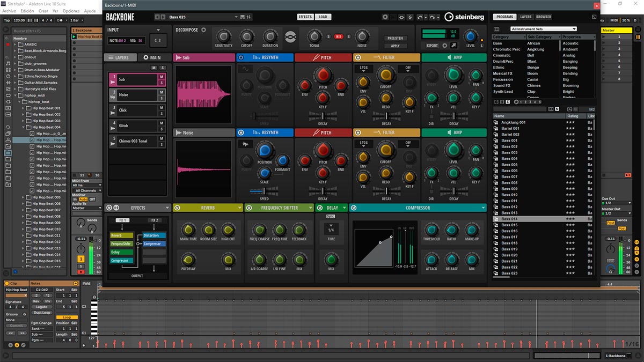Toggle Delay effect power button
This screenshot has height=362, width=644.
(320, 208)
